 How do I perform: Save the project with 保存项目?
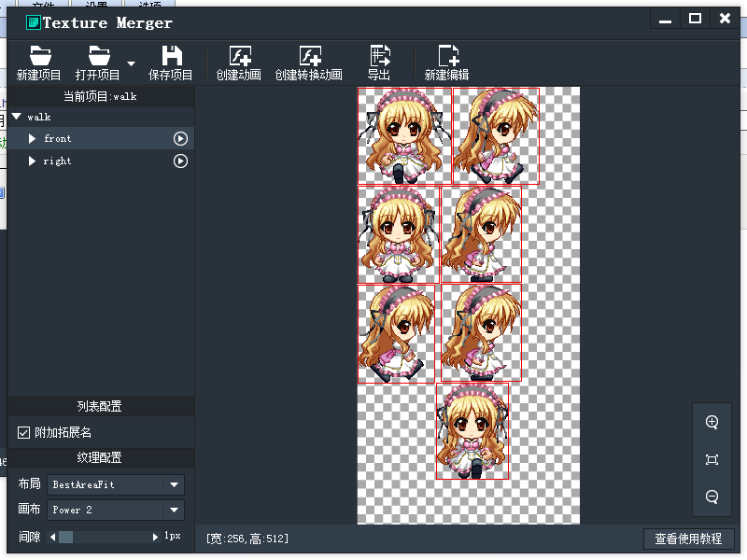[x=171, y=63]
